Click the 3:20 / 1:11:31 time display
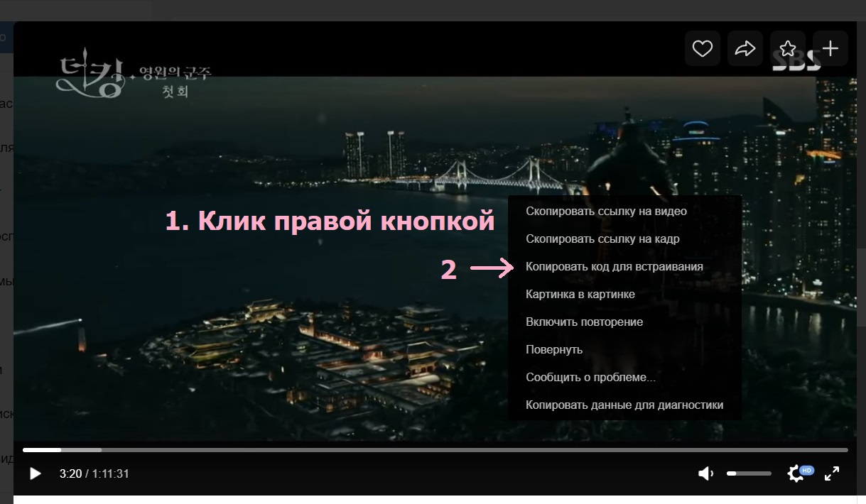866x504 pixels. click(x=94, y=473)
